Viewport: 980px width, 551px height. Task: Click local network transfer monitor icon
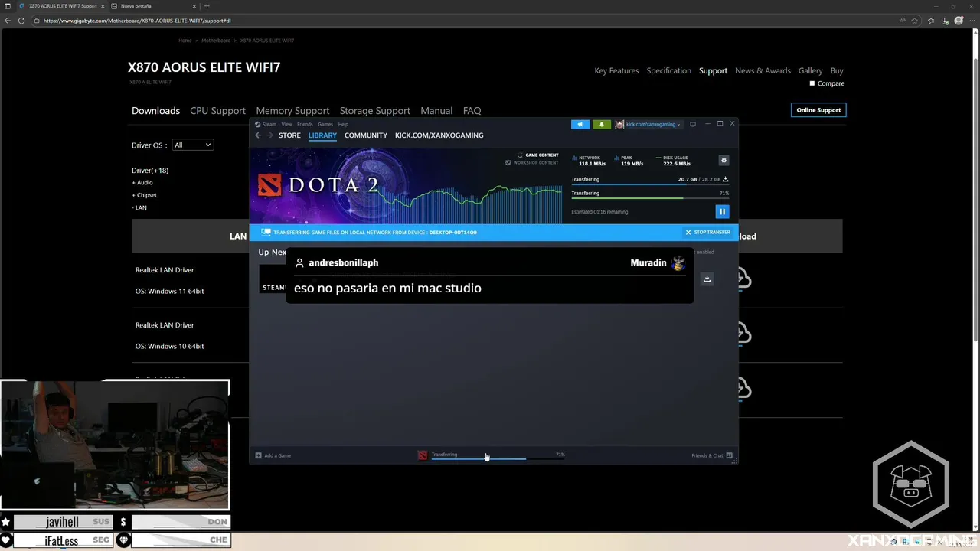pyautogui.click(x=266, y=232)
